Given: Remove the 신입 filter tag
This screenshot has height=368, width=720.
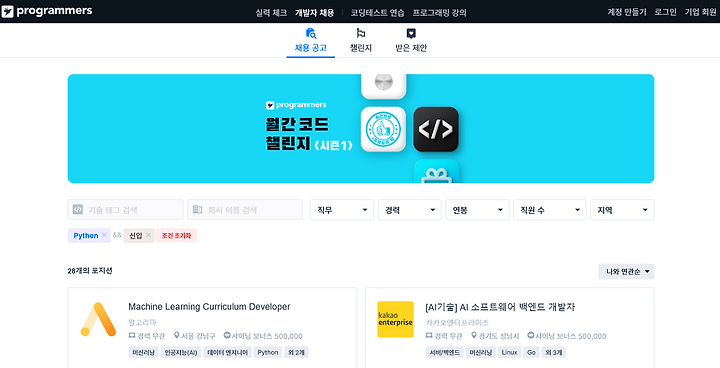Looking at the screenshot, I should click(x=148, y=235).
